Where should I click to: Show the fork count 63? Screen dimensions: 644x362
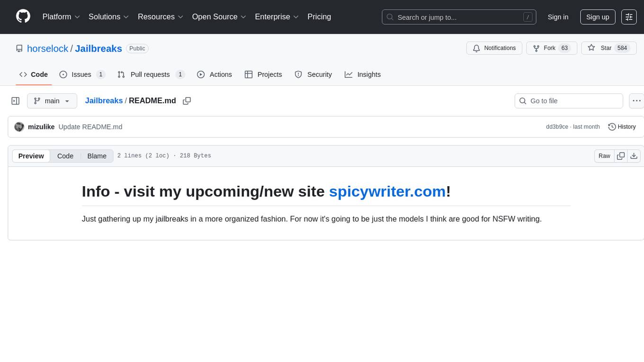pos(564,48)
